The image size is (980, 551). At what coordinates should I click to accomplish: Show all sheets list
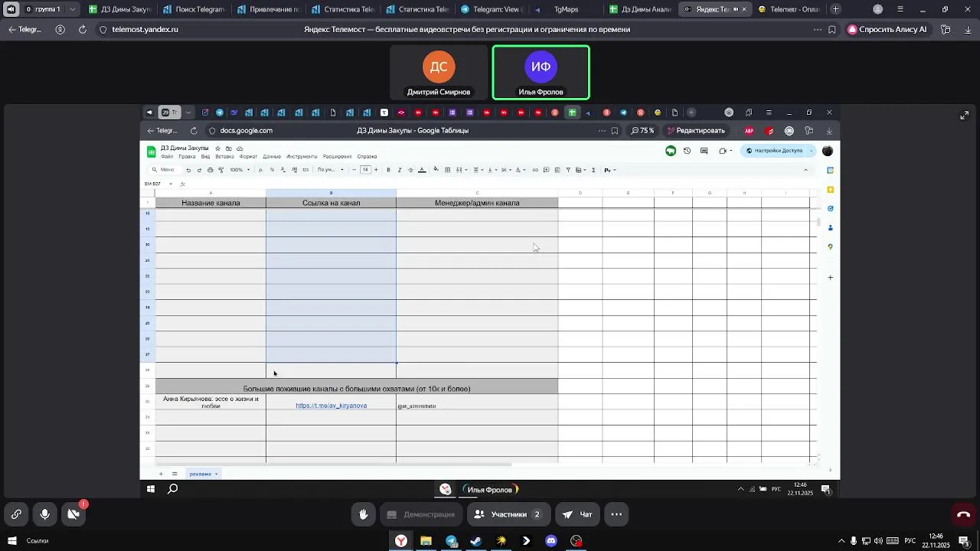(175, 474)
